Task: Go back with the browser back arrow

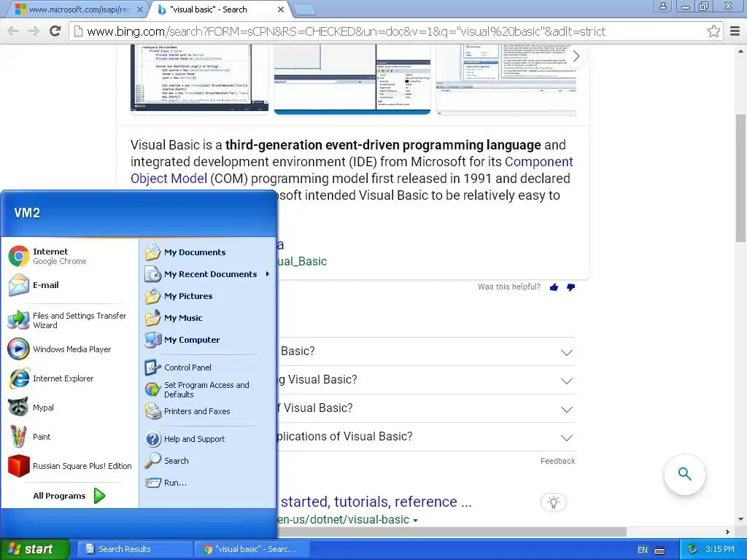Action: tap(13, 31)
